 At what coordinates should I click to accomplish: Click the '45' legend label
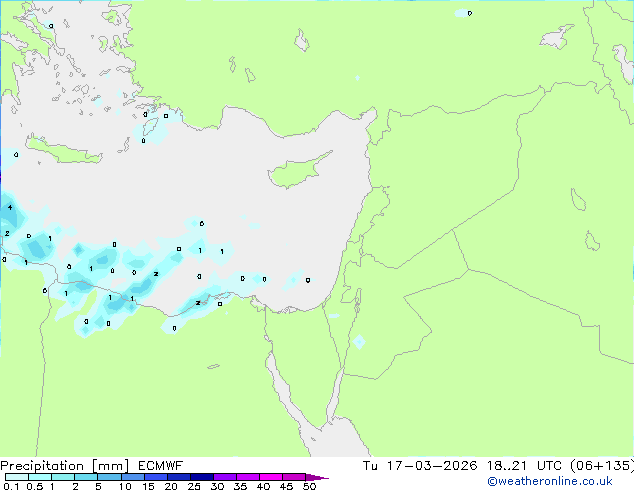point(286,486)
